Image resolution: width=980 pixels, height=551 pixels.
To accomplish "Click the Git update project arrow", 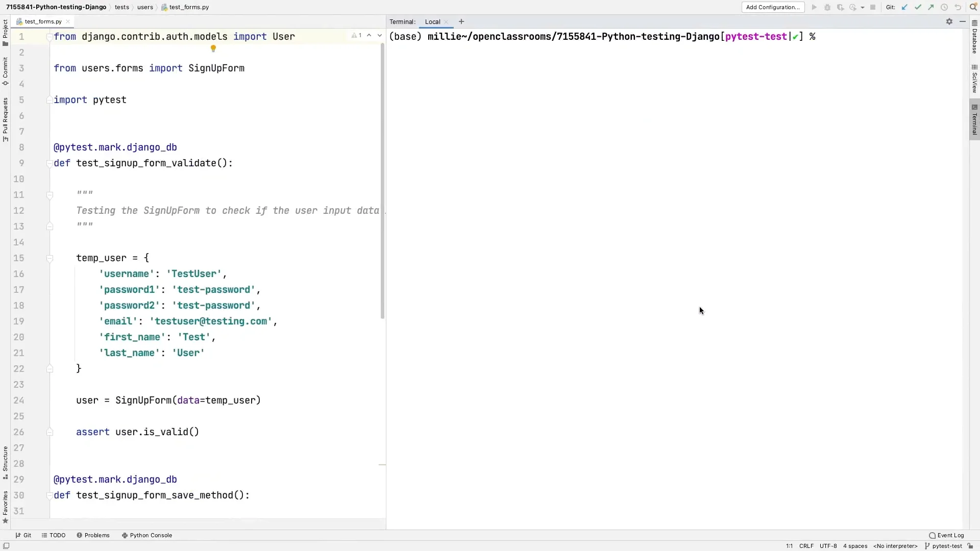I will (x=904, y=7).
